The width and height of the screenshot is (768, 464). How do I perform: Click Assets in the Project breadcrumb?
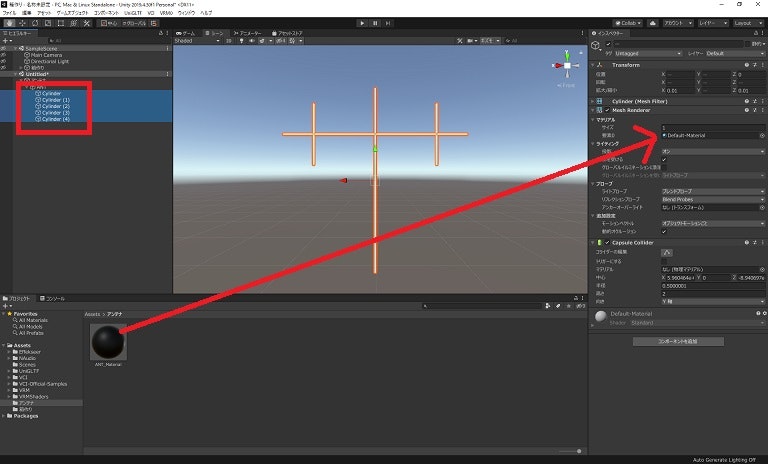click(92, 314)
